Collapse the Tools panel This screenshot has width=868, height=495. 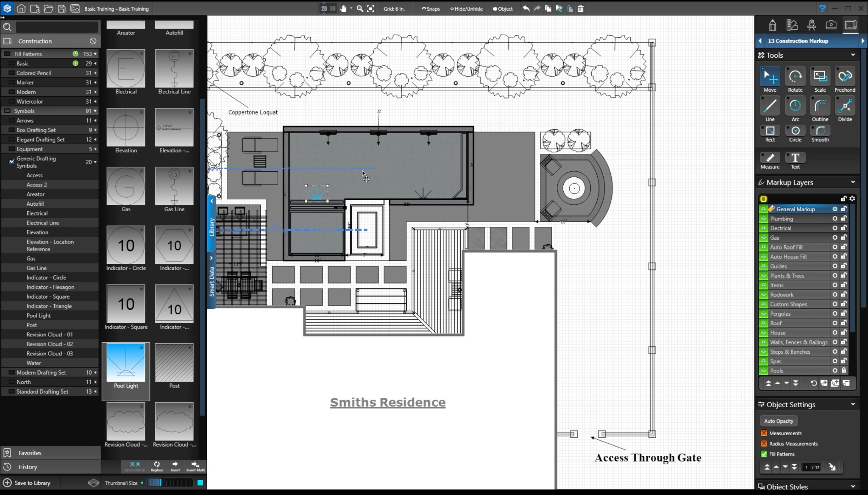[853, 55]
